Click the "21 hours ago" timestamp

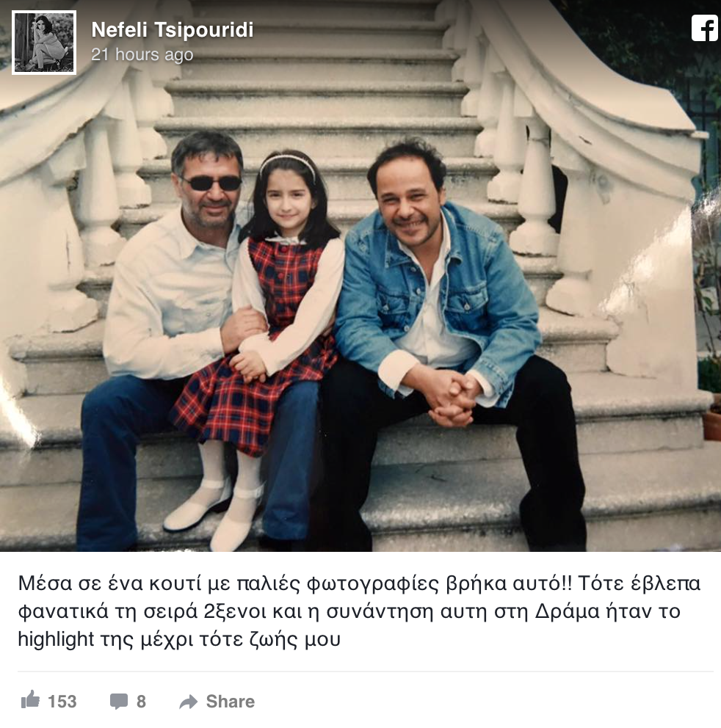point(142,55)
